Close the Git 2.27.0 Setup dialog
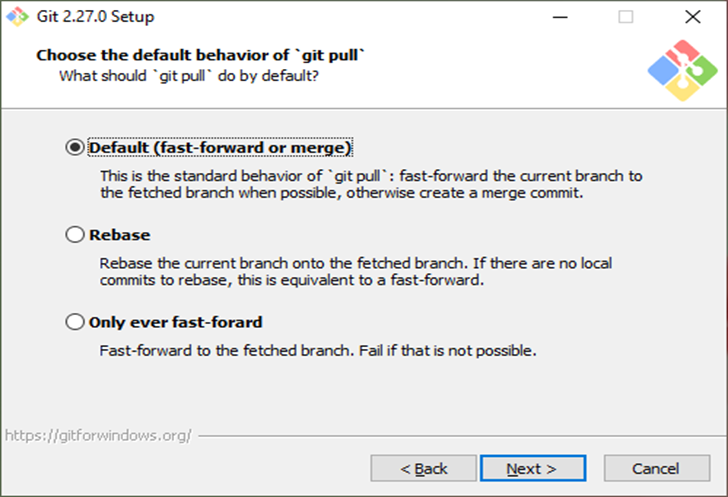The image size is (728, 497). click(x=692, y=17)
